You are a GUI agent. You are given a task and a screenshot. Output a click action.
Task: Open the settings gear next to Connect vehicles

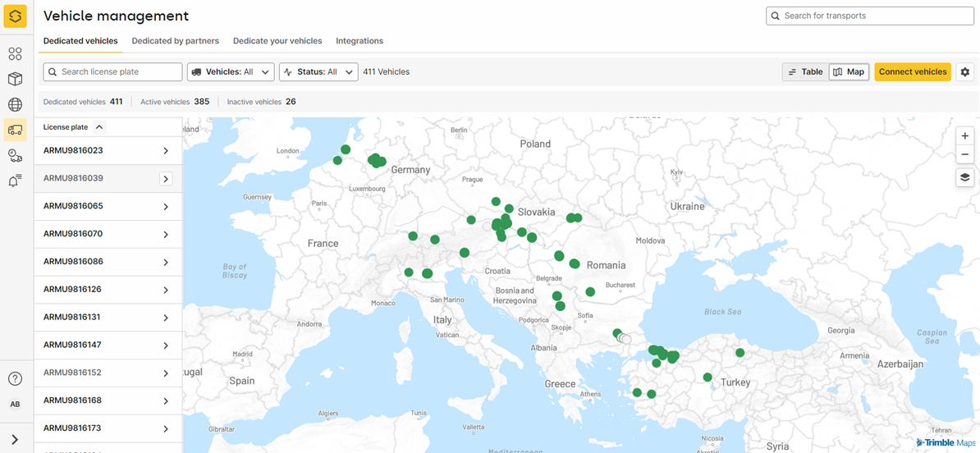(965, 72)
